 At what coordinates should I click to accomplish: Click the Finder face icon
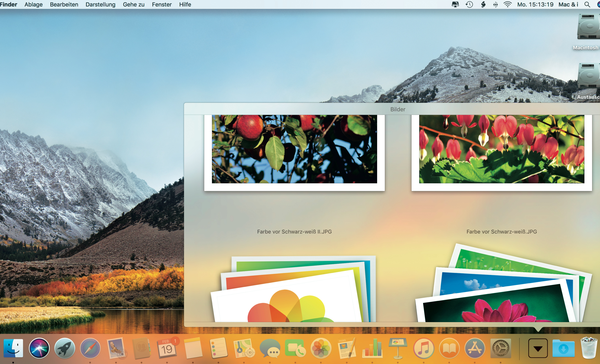pyautogui.click(x=13, y=348)
